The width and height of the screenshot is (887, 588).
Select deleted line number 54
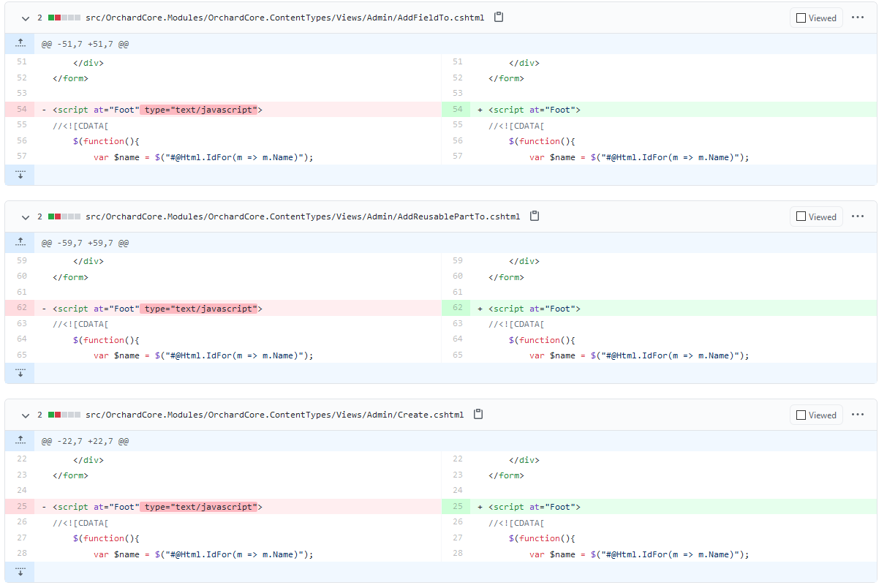tap(20, 110)
